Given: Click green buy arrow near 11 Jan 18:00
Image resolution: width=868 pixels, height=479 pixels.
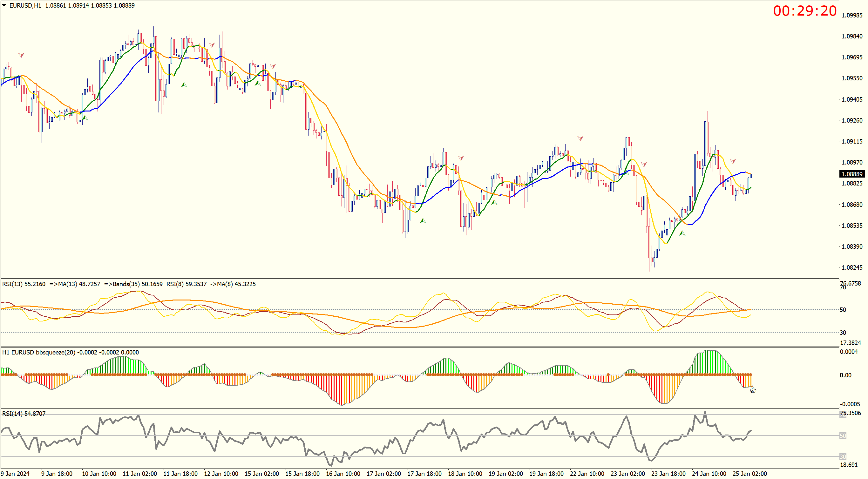Looking at the screenshot, I should [x=184, y=85].
